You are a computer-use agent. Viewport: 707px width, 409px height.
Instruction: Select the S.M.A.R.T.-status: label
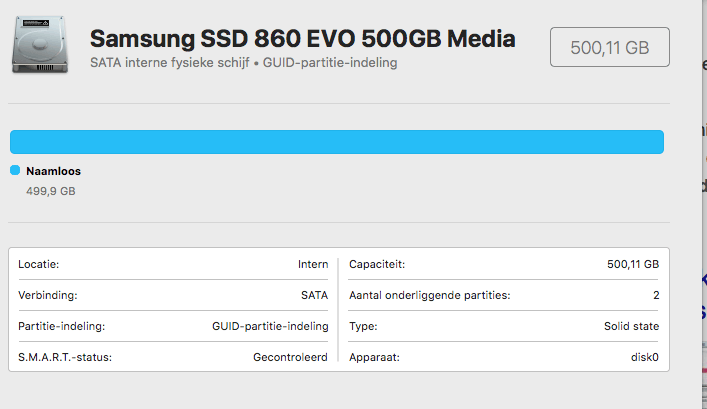(65, 357)
